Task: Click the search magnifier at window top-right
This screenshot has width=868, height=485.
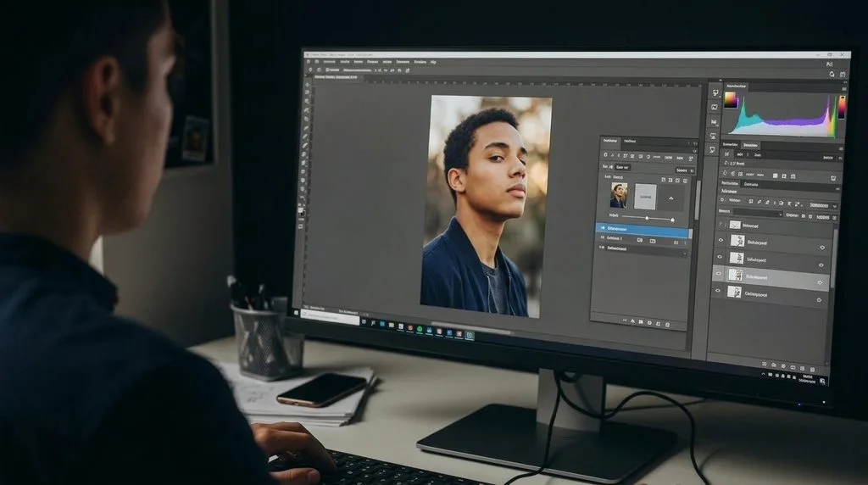Action: point(832,74)
